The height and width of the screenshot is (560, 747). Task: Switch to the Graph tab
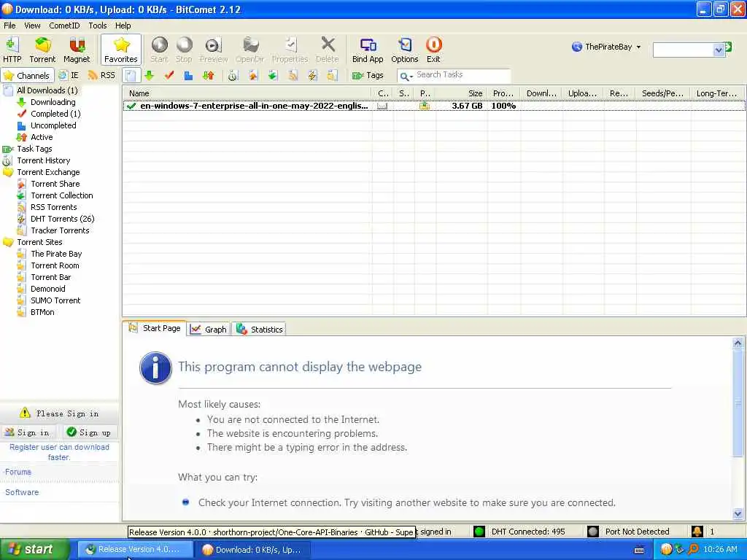point(209,329)
